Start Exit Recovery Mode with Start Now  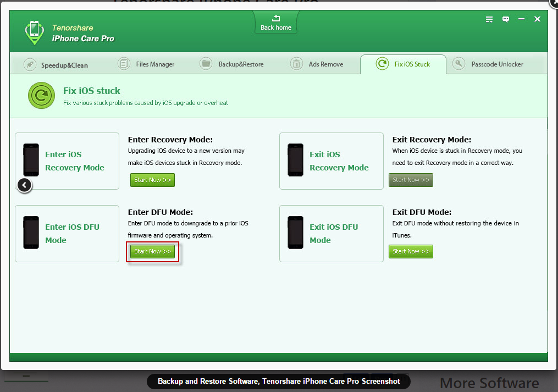pyautogui.click(x=411, y=180)
